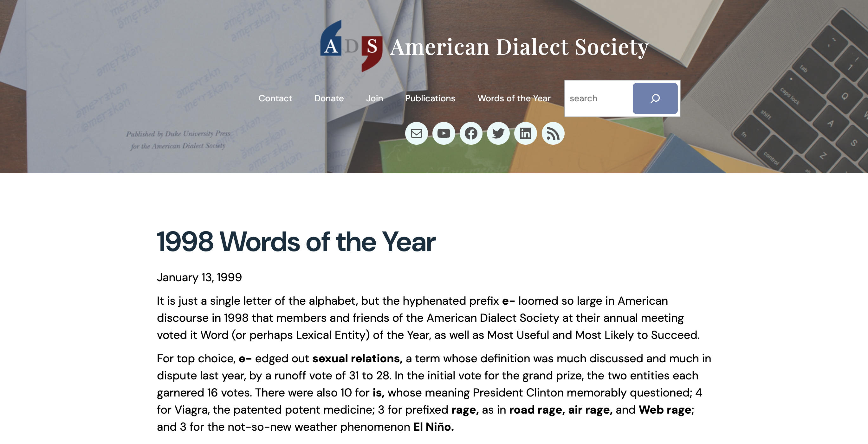
Task: Open the Publications menu item
Action: [430, 98]
